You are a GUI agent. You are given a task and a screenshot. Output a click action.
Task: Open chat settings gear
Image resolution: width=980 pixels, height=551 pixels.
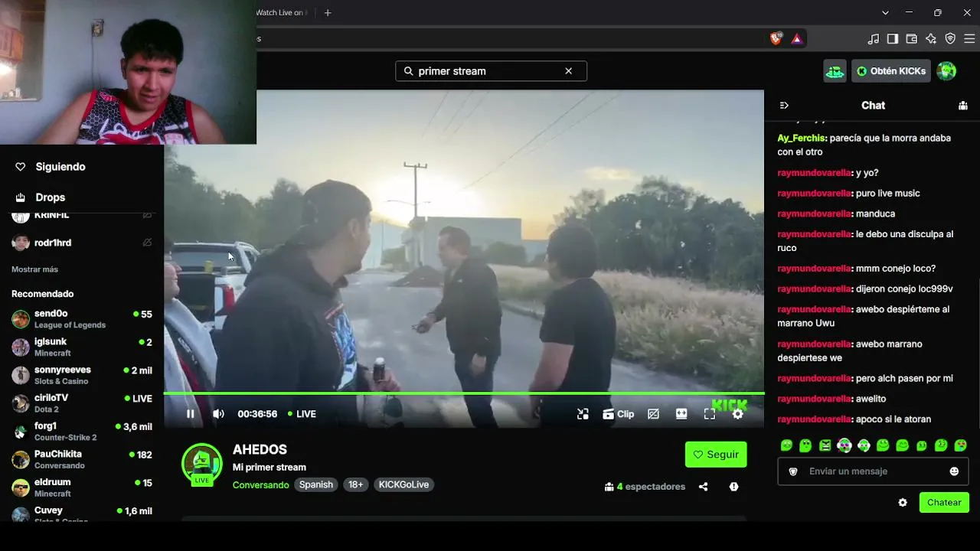[x=903, y=503]
